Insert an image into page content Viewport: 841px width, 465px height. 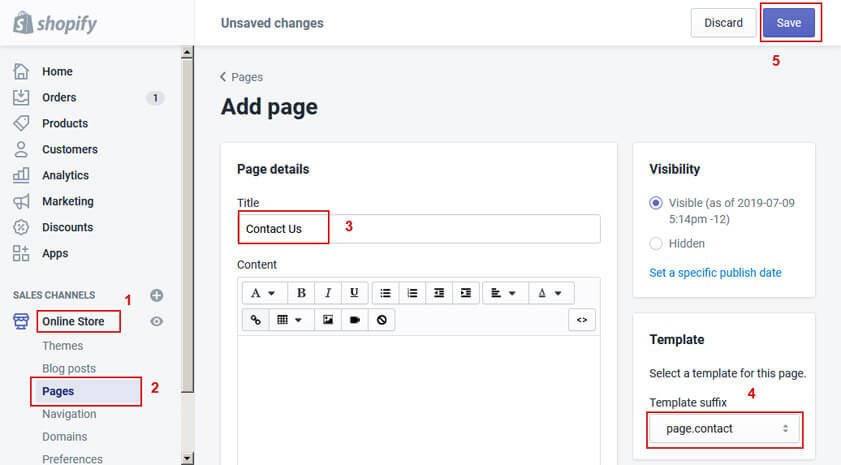[x=328, y=320]
